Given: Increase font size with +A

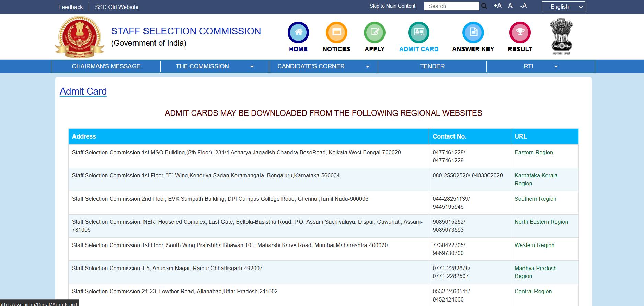Looking at the screenshot, I should (497, 6).
